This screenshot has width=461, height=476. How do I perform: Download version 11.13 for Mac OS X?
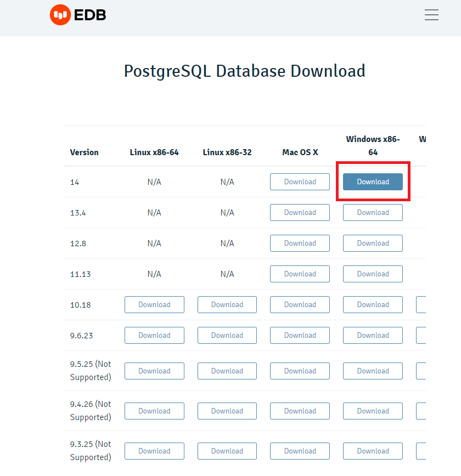(x=300, y=274)
